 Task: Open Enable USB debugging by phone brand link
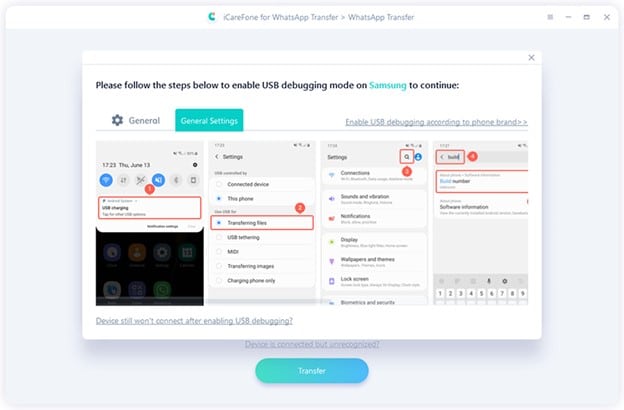(436, 122)
